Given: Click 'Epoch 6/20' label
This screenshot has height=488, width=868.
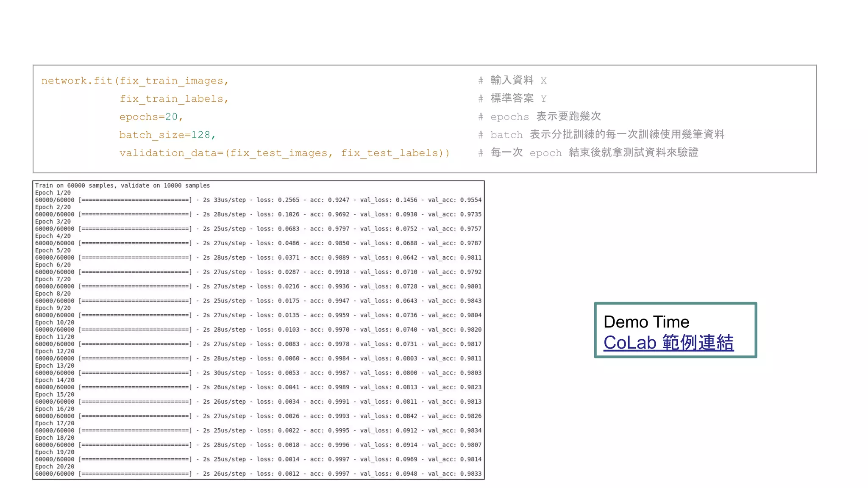Looking at the screenshot, I should coord(53,265).
